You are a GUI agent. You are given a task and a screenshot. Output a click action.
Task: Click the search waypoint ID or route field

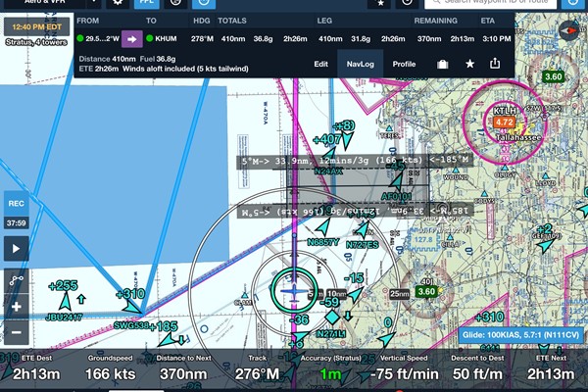[491, 2]
